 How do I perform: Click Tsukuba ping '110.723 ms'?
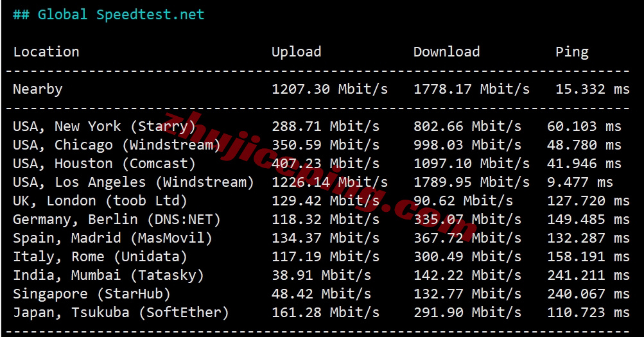click(x=588, y=313)
